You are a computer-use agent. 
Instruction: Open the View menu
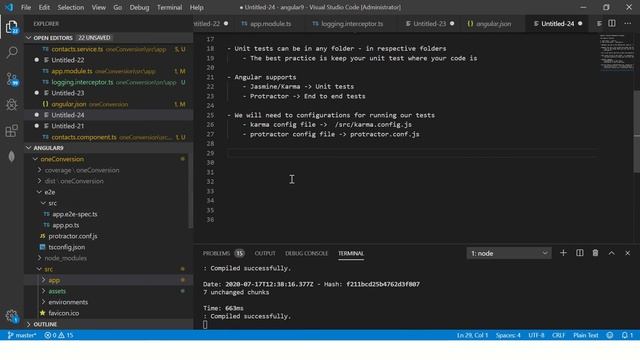(x=98, y=7)
